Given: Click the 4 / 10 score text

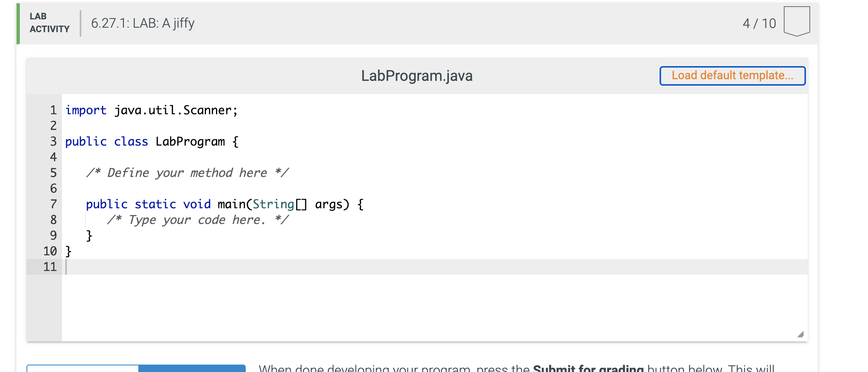Looking at the screenshot, I should pyautogui.click(x=759, y=24).
